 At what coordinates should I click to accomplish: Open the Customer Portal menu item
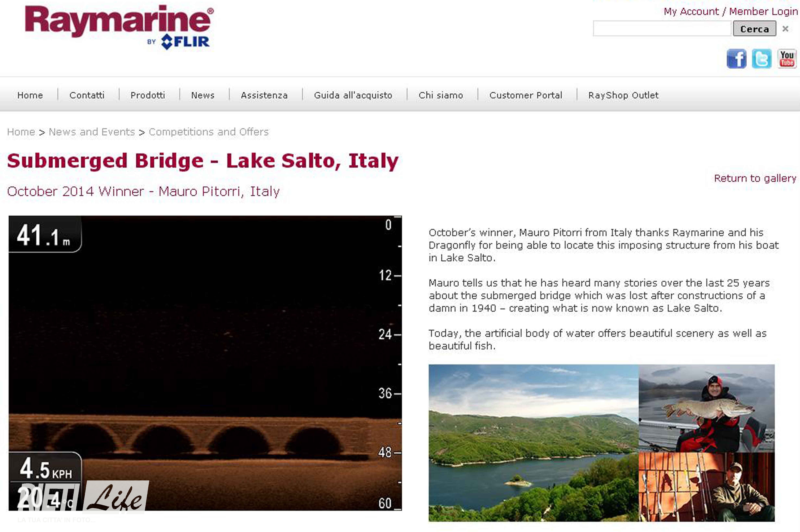coord(526,95)
